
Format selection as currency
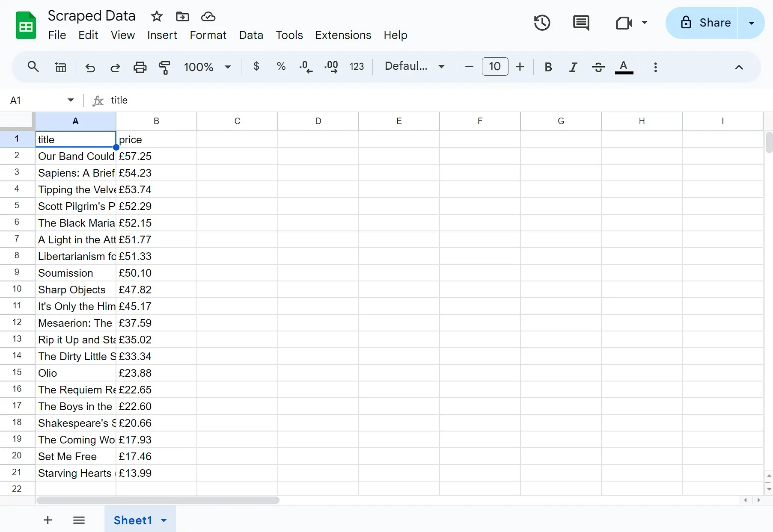256,67
